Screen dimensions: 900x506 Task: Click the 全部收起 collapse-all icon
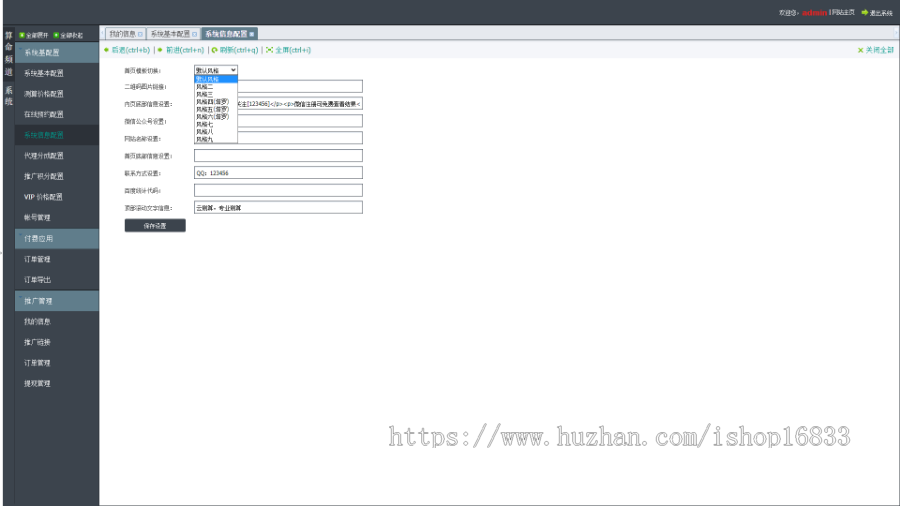point(56,35)
